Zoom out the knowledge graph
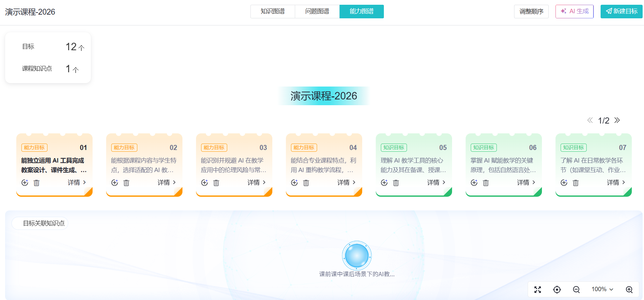Viewport: 644px width, 300px height. click(576, 289)
